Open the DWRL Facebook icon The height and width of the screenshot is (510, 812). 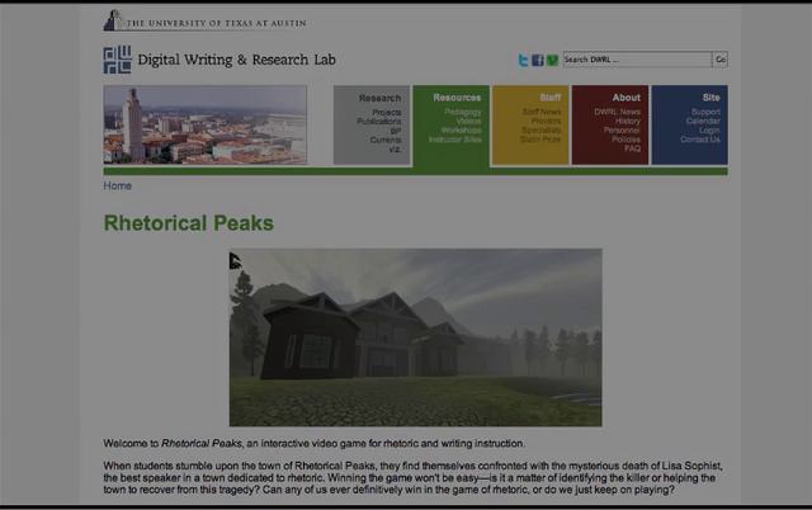click(538, 61)
